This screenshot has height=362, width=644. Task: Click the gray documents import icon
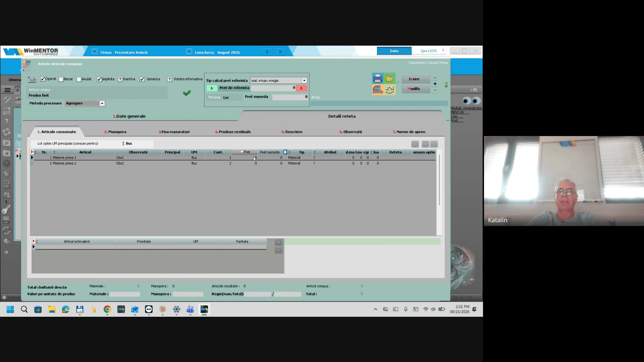[x=378, y=90]
